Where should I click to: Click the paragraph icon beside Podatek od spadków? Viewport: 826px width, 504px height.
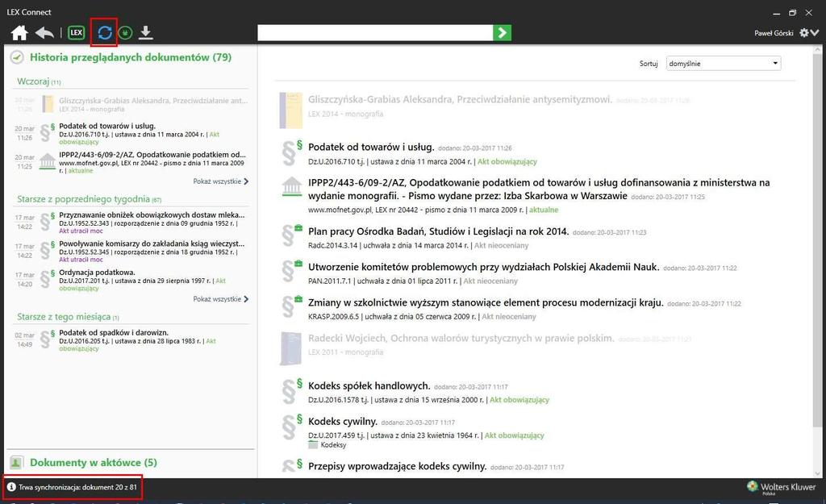click(47, 339)
